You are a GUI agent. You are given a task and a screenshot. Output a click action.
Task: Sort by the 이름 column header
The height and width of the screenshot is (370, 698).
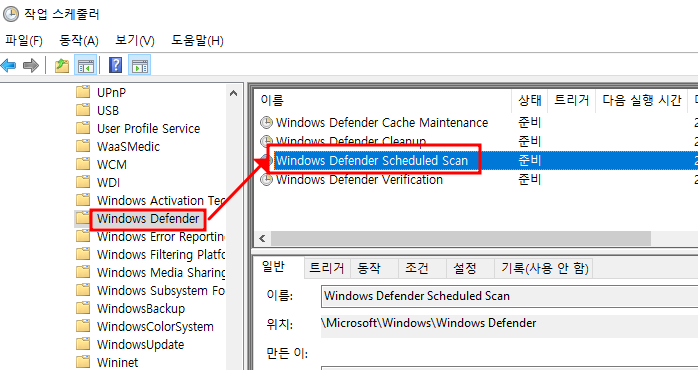pos(383,101)
